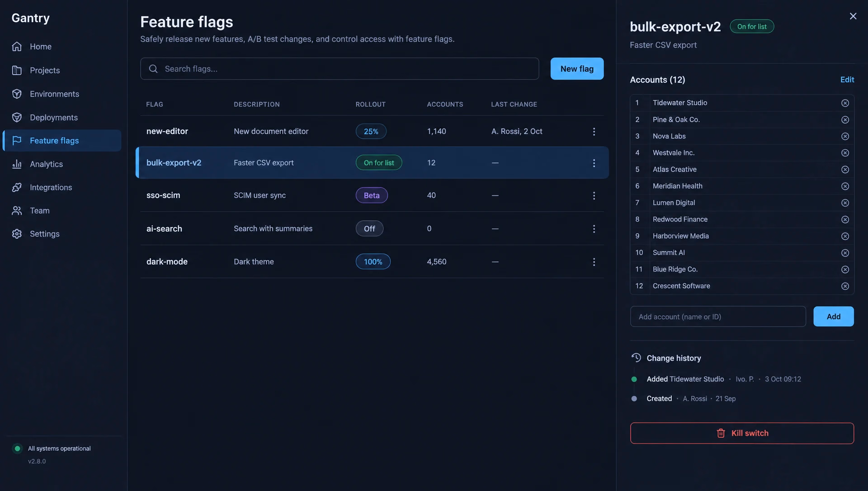Focus the Search flags input
Image resolution: width=868 pixels, height=491 pixels.
[340, 69]
